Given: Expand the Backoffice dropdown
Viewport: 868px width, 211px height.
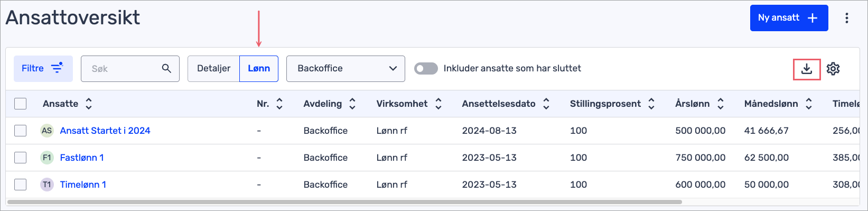Looking at the screenshot, I should (346, 69).
